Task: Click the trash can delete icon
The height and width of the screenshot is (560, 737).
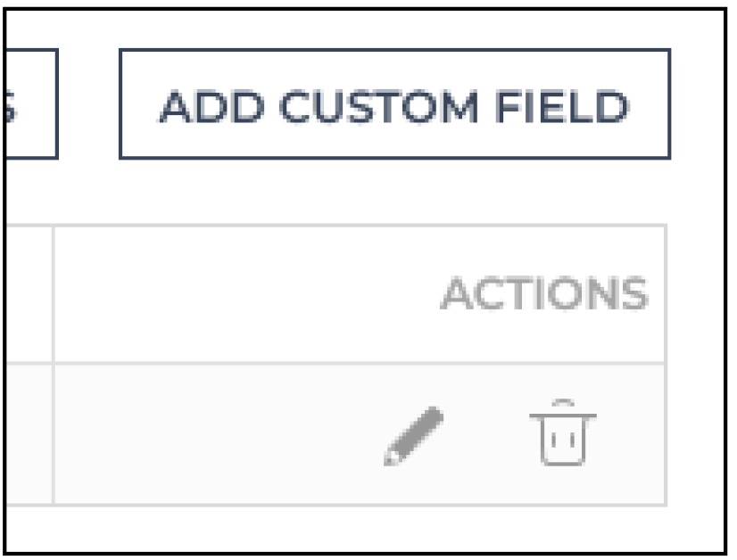Action: click(x=563, y=432)
